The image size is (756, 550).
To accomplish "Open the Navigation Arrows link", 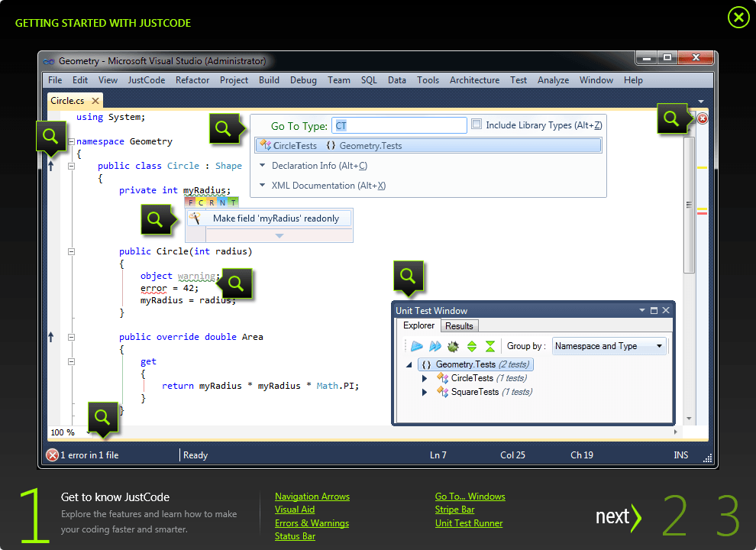I will pos(312,497).
